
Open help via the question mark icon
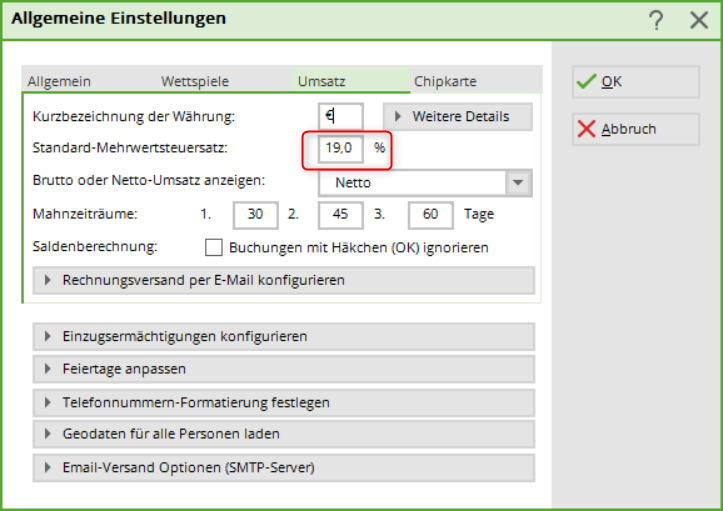point(656,20)
